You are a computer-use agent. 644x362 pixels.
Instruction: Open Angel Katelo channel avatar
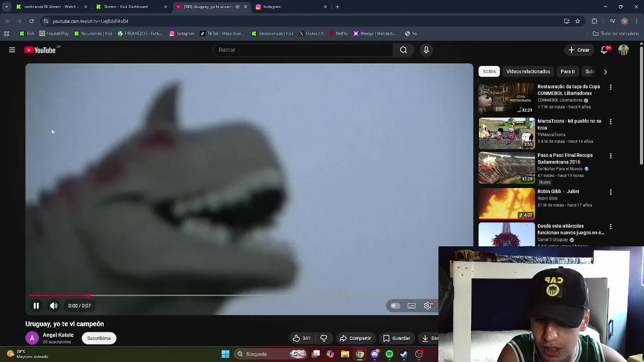[32, 338]
